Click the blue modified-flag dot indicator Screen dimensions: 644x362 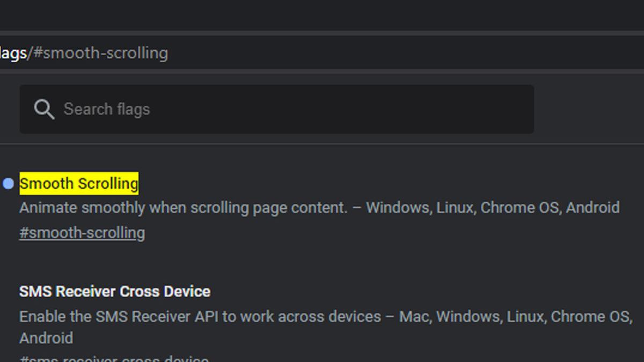8,184
